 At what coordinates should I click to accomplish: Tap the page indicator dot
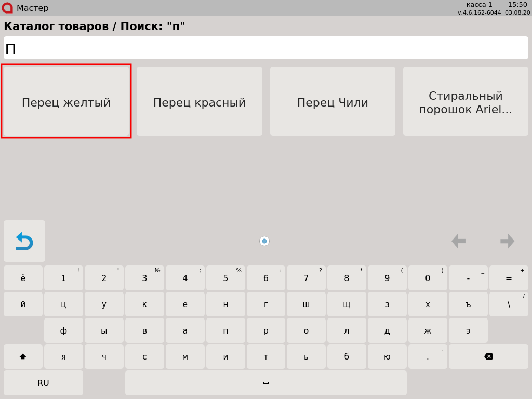point(264,241)
